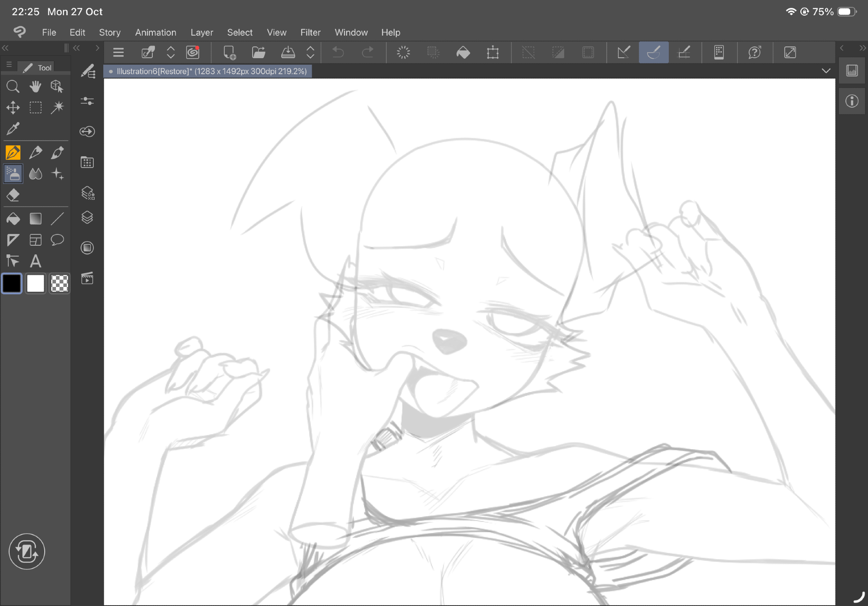Open the Layer panel stack icon

coord(87,217)
